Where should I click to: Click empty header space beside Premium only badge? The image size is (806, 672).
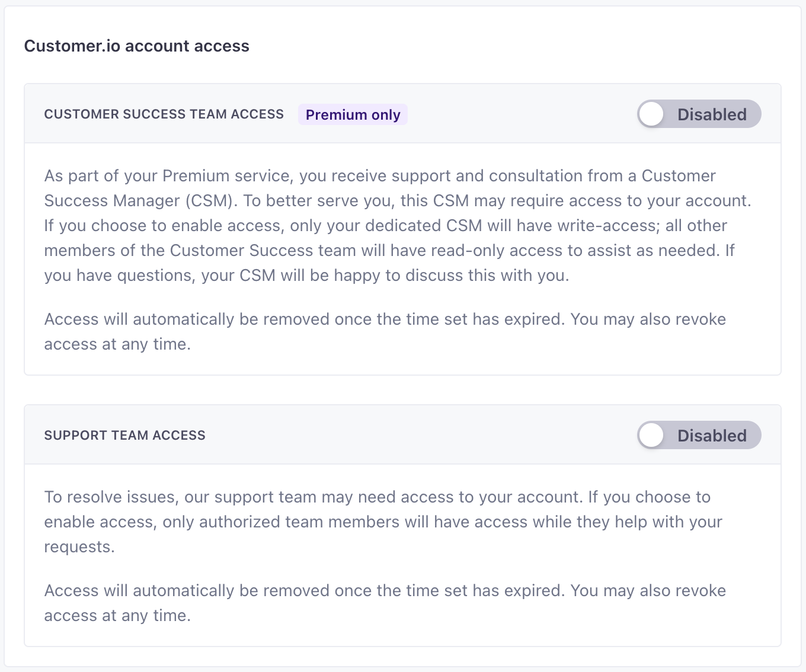(522, 114)
